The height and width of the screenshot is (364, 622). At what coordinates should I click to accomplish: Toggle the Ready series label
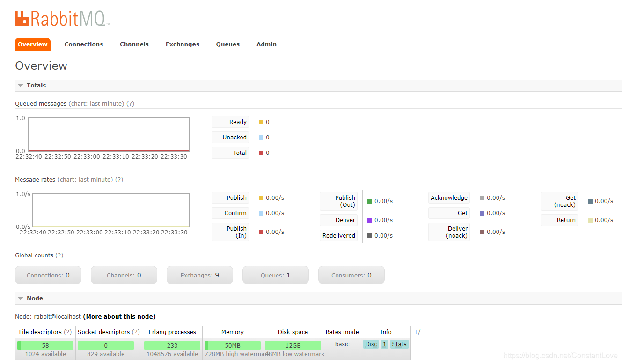230,122
